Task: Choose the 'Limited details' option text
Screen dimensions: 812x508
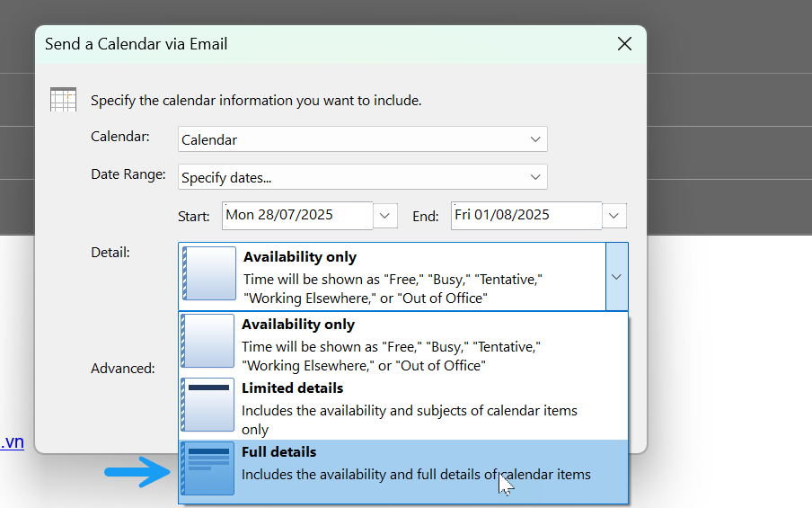Action: 292,388
